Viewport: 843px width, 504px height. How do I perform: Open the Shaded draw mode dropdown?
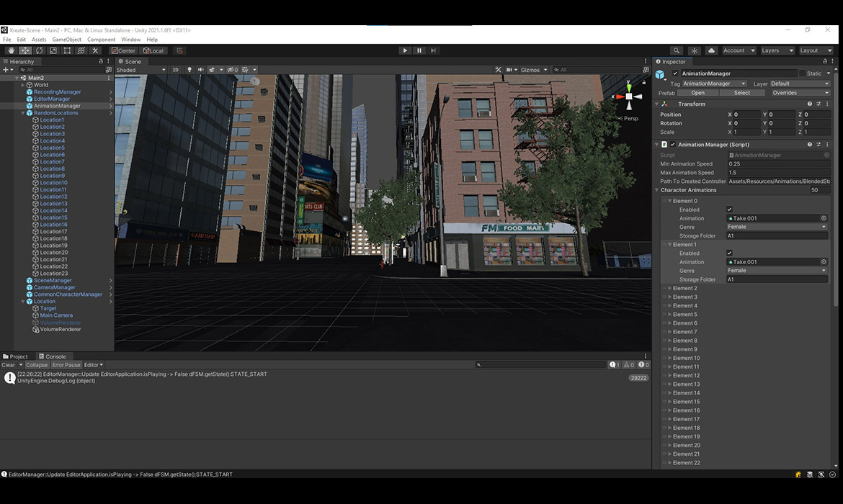coord(140,70)
